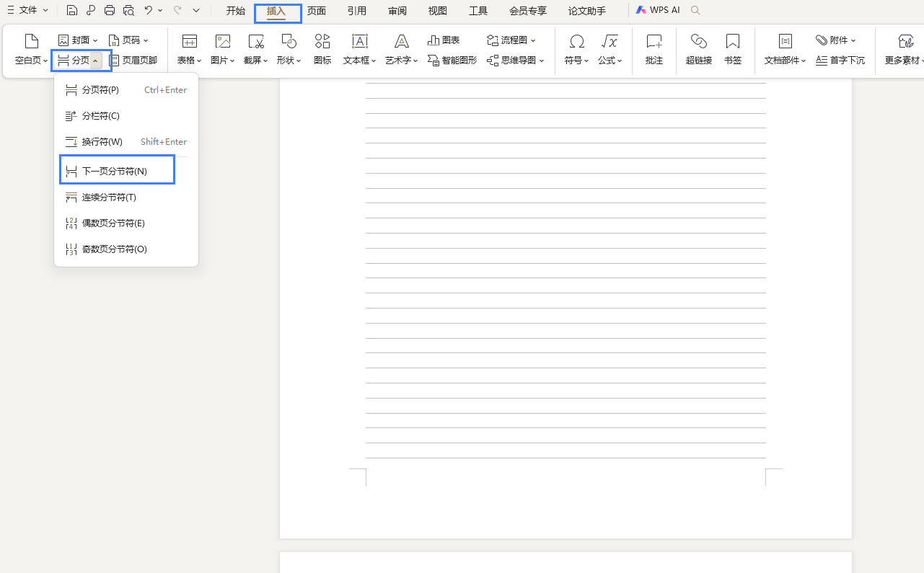Choose Even Page Section Break (偶数页分节符)

pyautogui.click(x=126, y=223)
